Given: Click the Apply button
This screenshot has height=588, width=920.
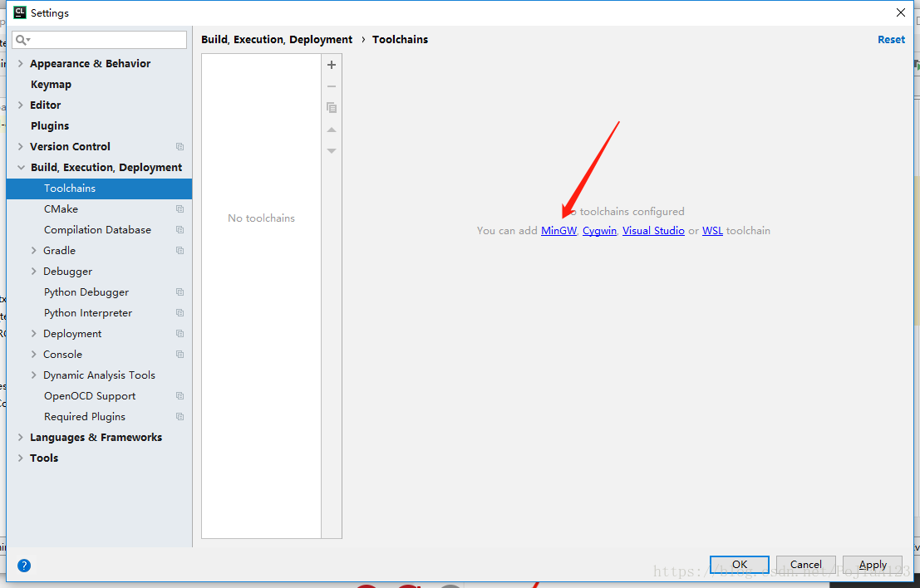Looking at the screenshot, I should (873, 565).
